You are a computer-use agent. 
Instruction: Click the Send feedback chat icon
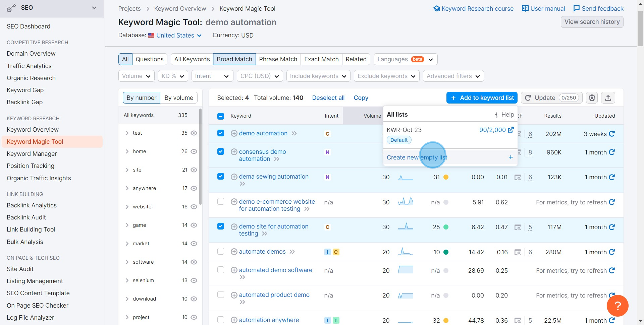576,8
